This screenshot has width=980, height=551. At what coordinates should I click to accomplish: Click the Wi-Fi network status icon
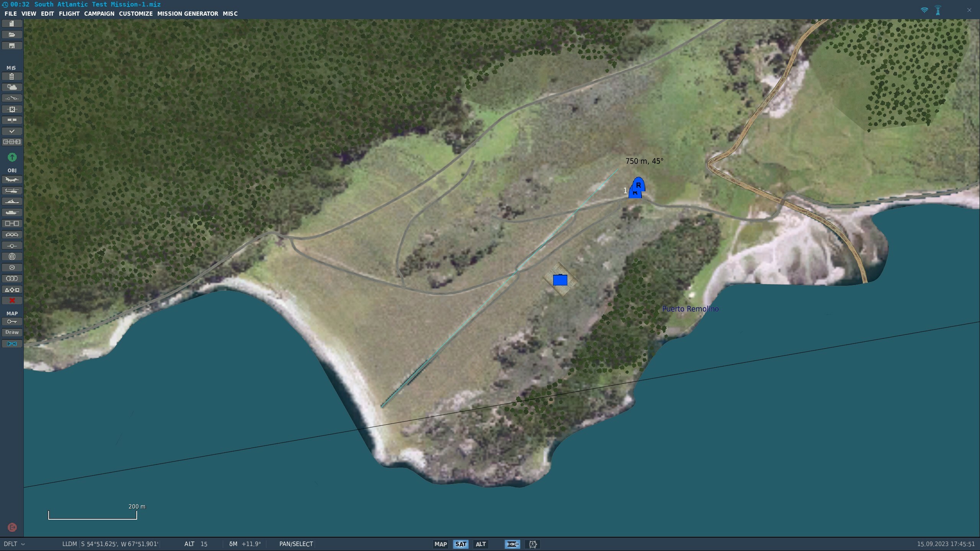coord(924,10)
